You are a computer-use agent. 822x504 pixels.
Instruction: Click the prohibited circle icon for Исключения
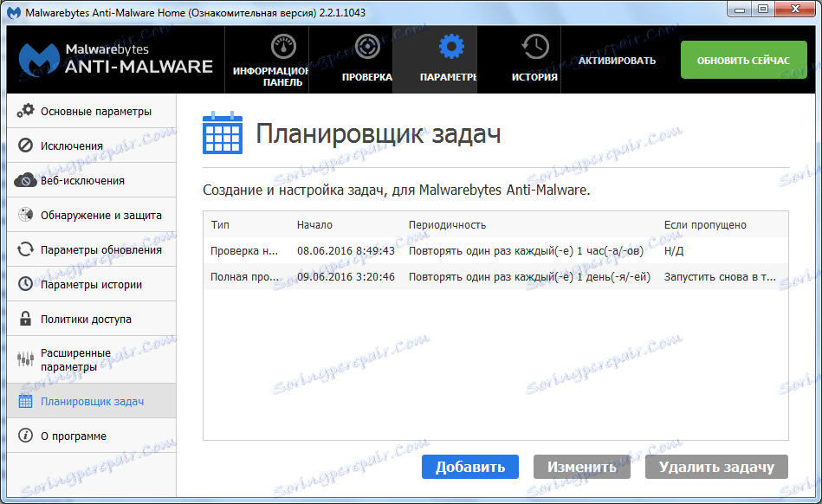click(x=25, y=145)
